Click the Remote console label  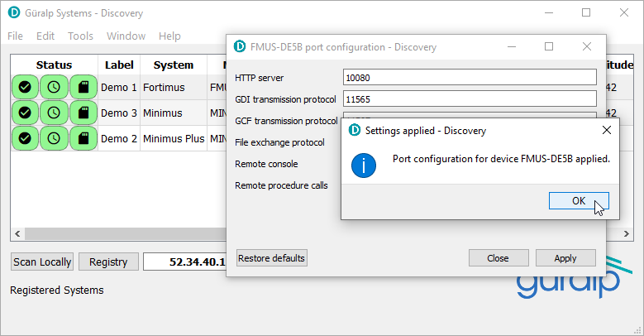(266, 164)
